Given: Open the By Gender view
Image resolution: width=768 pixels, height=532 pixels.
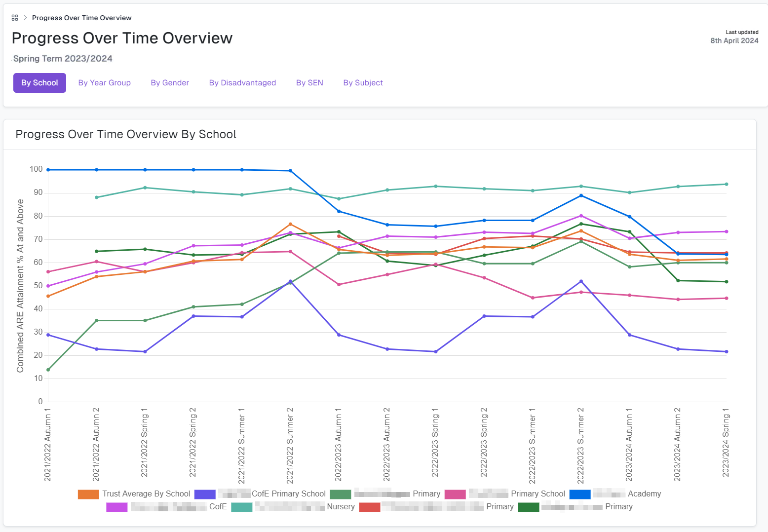Looking at the screenshot, I should pos(170,83).
